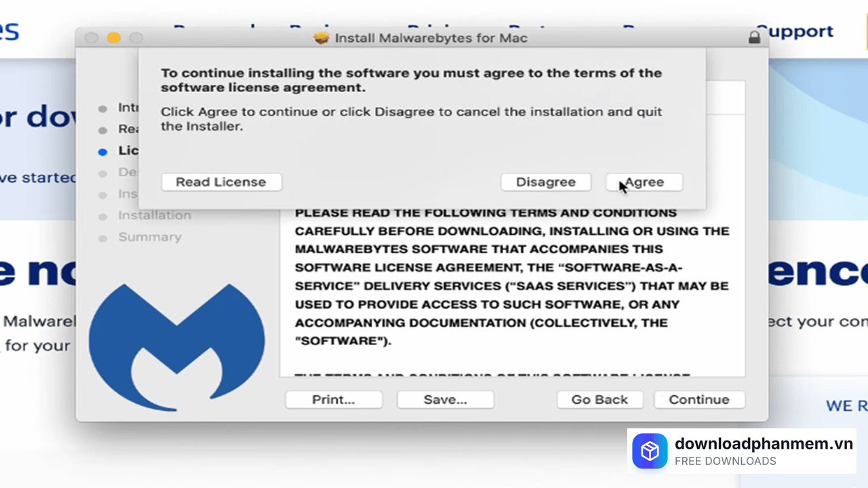Save the license using Save... button
This screenshot has height=488, width=868.
tap(445, 400)
